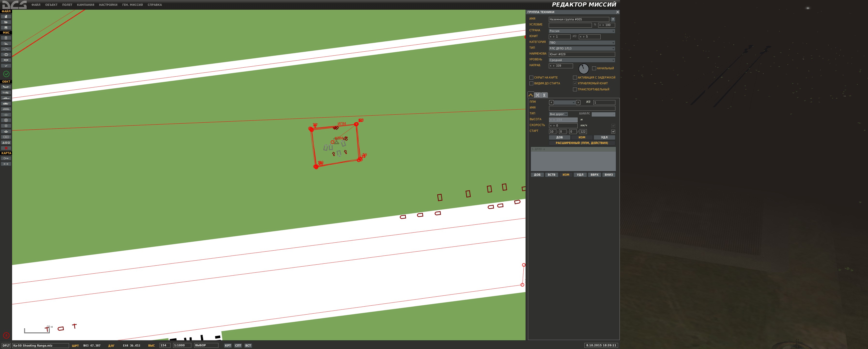Switch to the triggered actions tab

[x=537, y=95]
